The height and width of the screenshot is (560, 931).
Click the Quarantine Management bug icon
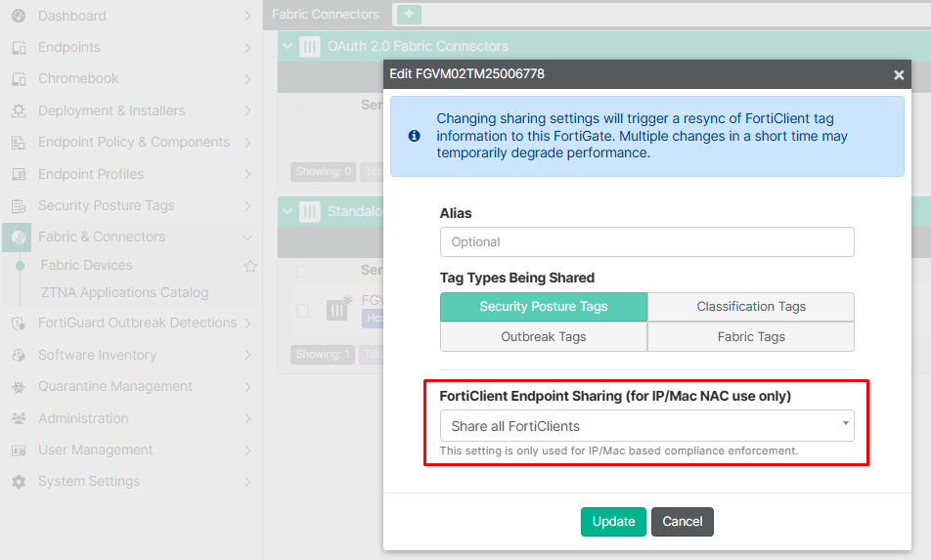[19, 387]
